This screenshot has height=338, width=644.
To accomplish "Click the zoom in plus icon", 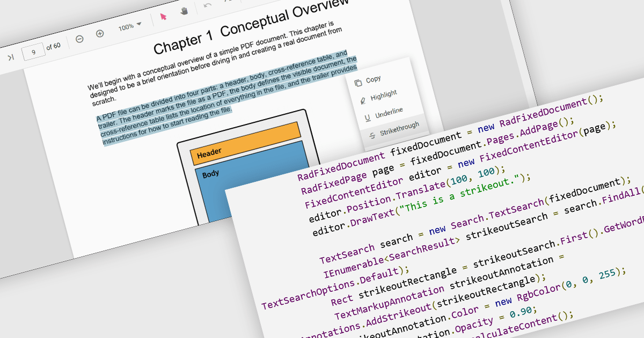I will click(100, 33).
